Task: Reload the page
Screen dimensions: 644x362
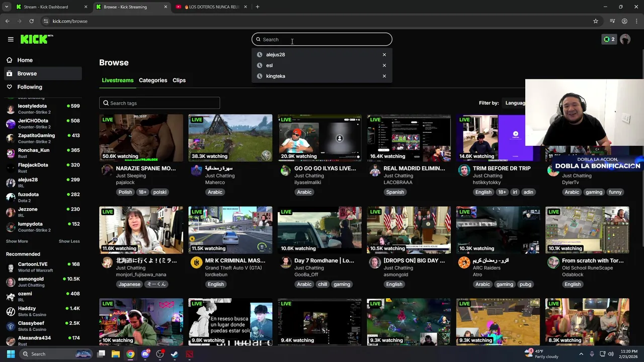Action: 31,21
